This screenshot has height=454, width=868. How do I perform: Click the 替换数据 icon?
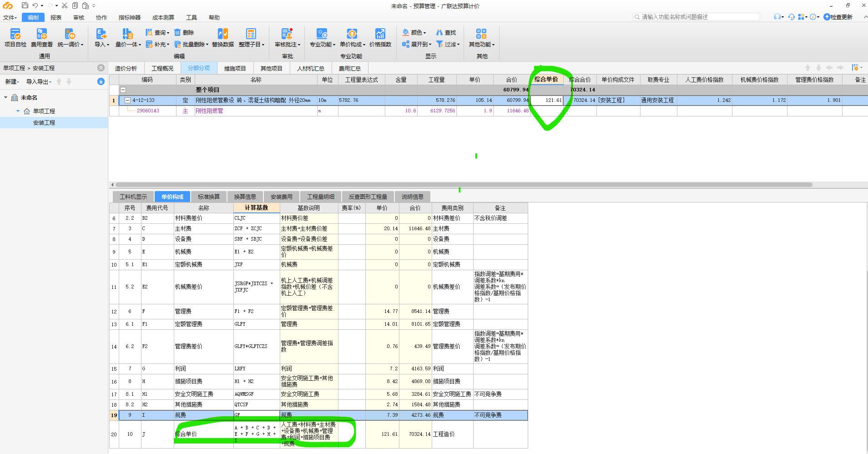[x=223, y=38]
